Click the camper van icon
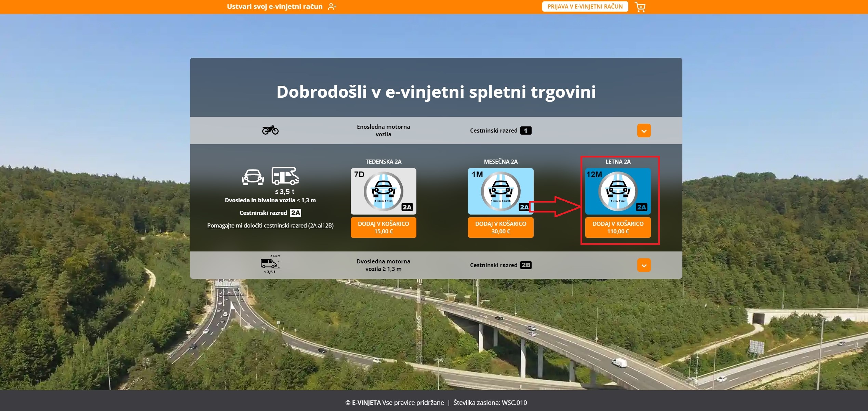Image resolution: width=868 pixels, height=411 pixels. (285, 176)
